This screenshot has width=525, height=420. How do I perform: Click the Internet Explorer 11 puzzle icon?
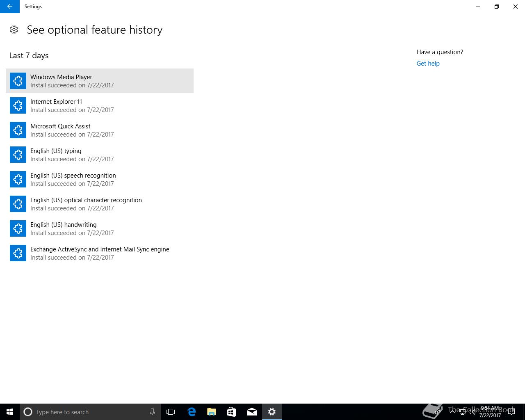click(x=18, y=105)
